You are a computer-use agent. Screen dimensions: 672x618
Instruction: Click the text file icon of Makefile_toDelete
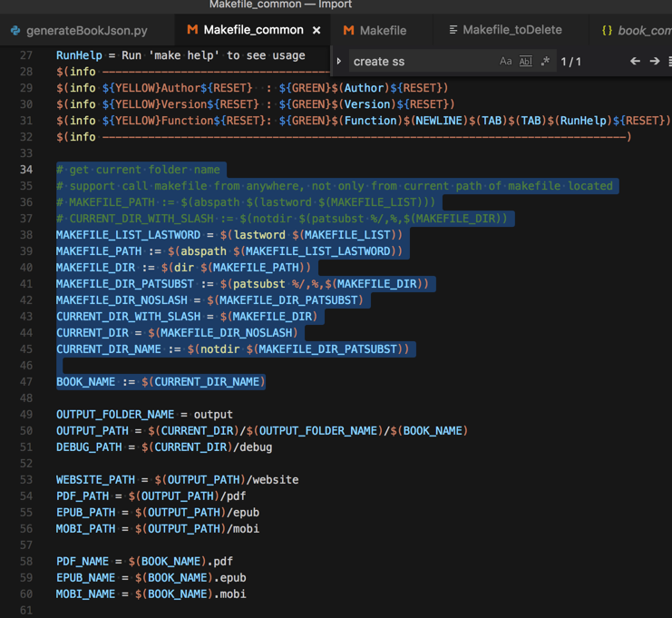pos(453,30)
